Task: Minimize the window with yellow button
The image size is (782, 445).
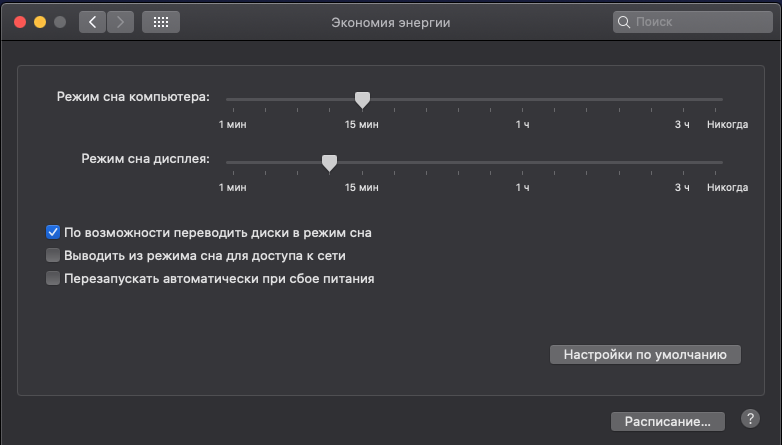Action: point(40,21)
